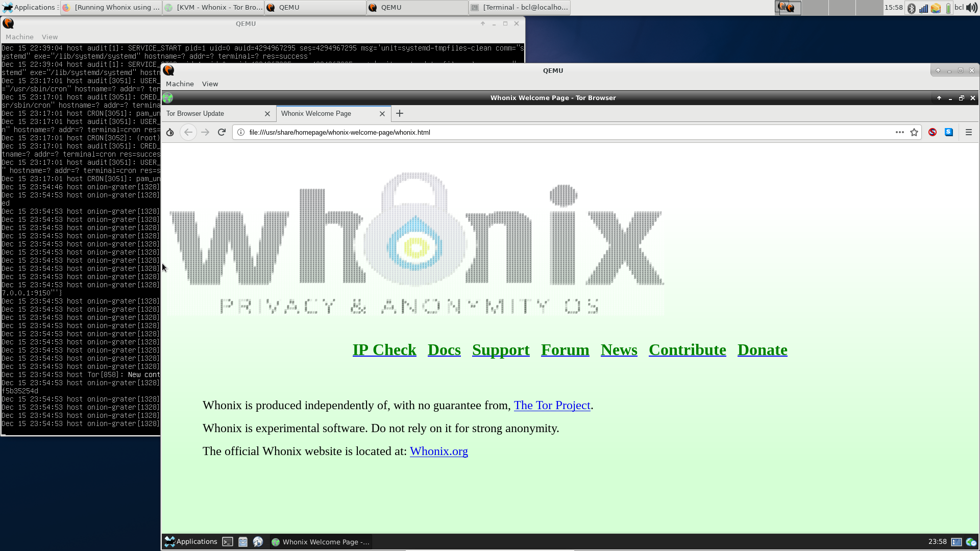
Task: Select the View menu in Tor Browser
Action: tap(210, 84)
